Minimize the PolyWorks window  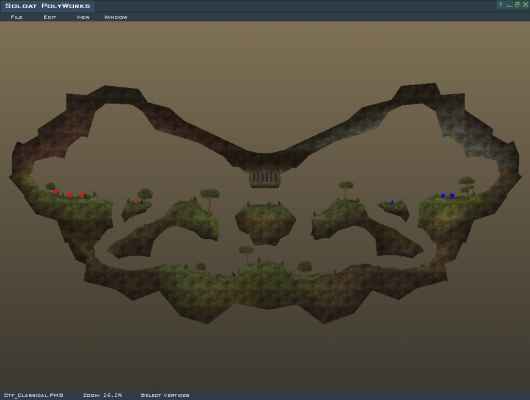pos(509,5)
